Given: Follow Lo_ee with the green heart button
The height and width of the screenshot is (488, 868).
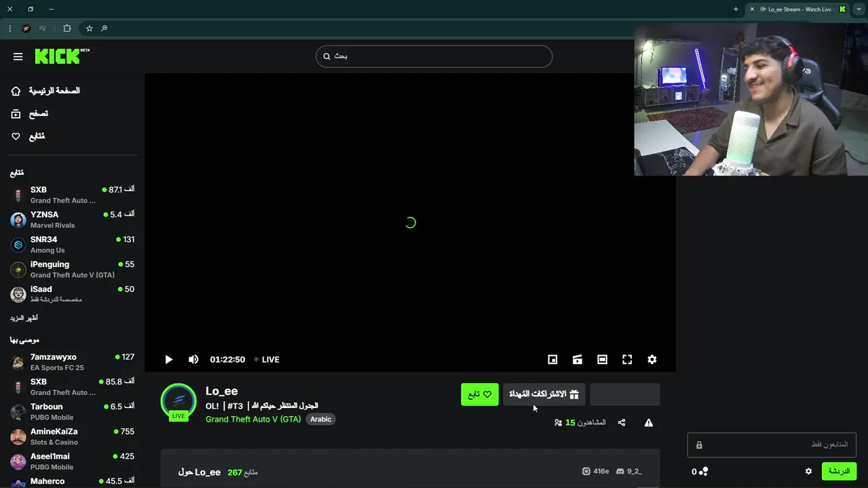Looking at the screenshot, I should [x=479, y=394].
